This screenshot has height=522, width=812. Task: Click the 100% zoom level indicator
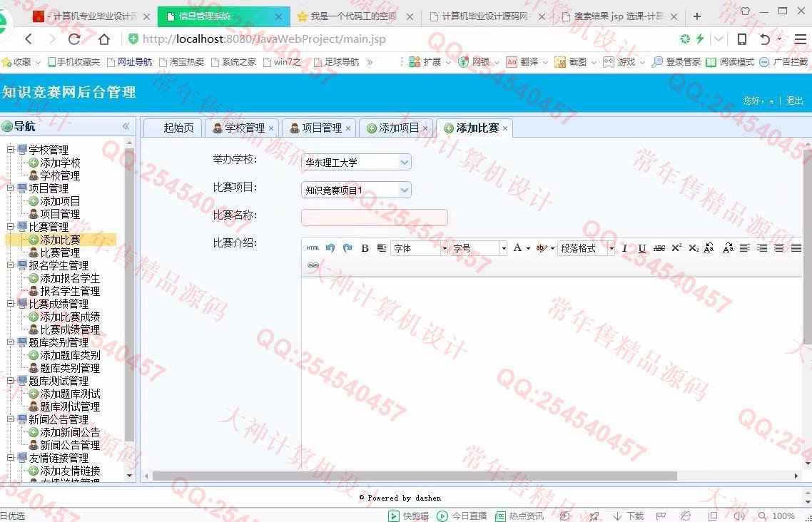click(x=783, y=516)
